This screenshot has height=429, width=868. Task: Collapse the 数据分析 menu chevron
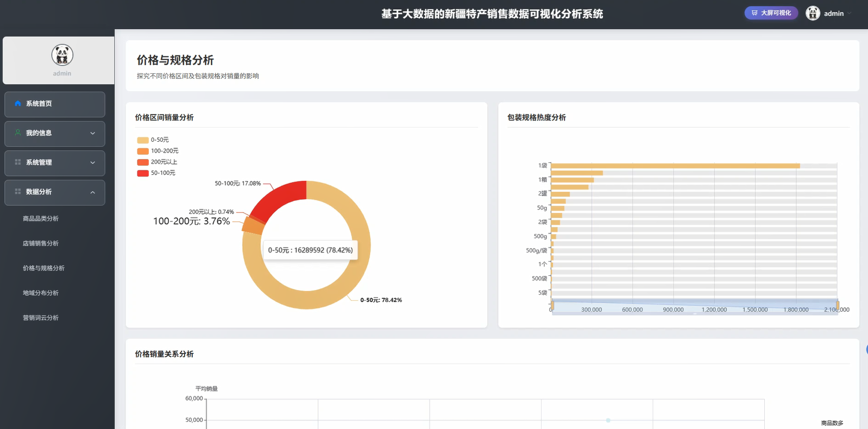92,192
